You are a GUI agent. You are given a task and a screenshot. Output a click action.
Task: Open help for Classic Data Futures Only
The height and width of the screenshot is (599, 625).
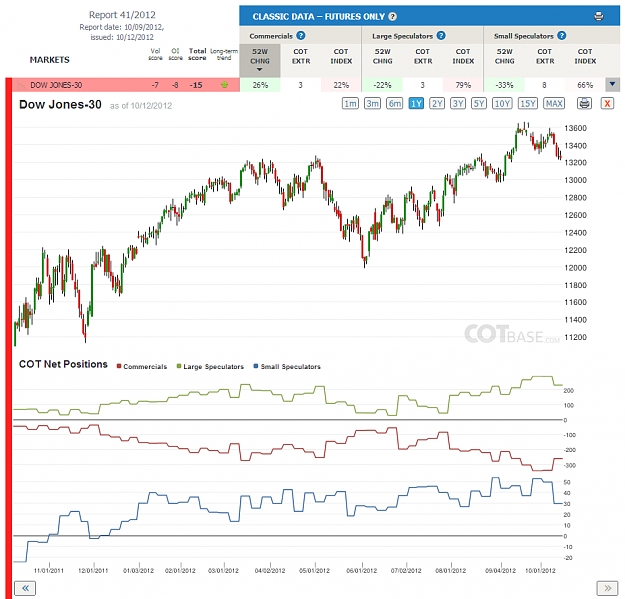tap(393, 17)
